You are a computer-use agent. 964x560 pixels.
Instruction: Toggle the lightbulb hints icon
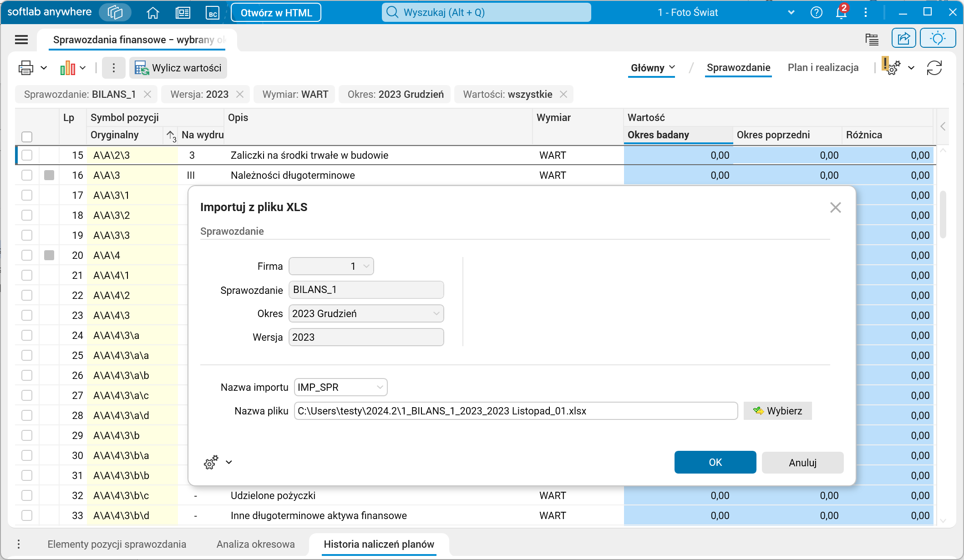click(938, 38)
